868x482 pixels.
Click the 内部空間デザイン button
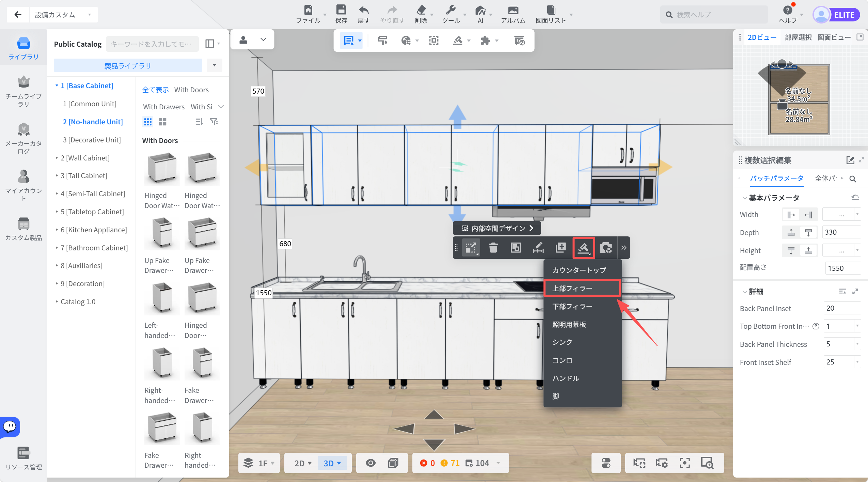pos(497,228)
